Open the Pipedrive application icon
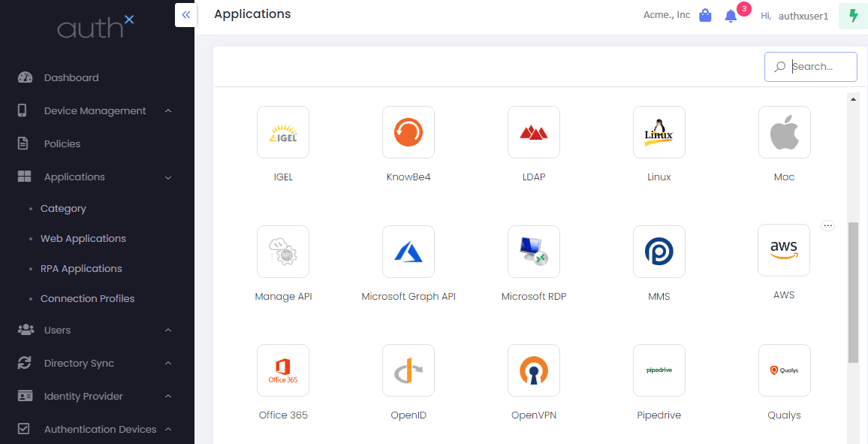This screenshot has width=868, height=444. 659,370
